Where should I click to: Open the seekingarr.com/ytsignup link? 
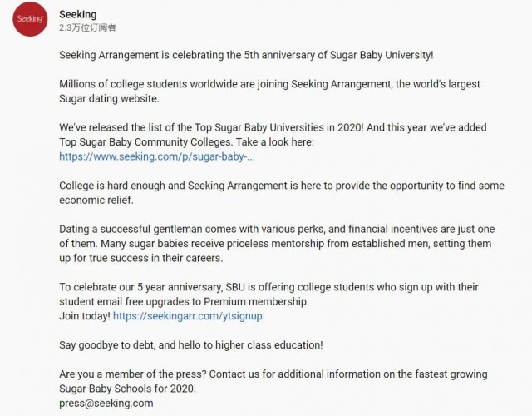(x=188, y=316)
